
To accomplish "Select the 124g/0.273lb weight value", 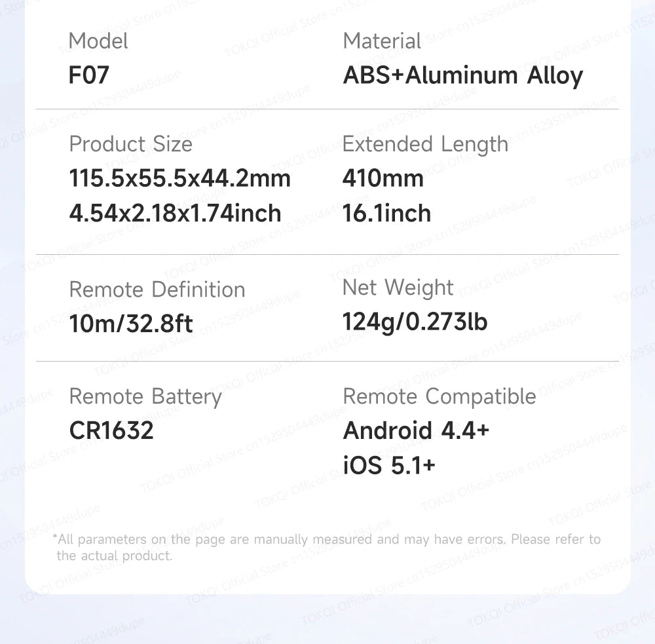I will [x=415, y=322].
